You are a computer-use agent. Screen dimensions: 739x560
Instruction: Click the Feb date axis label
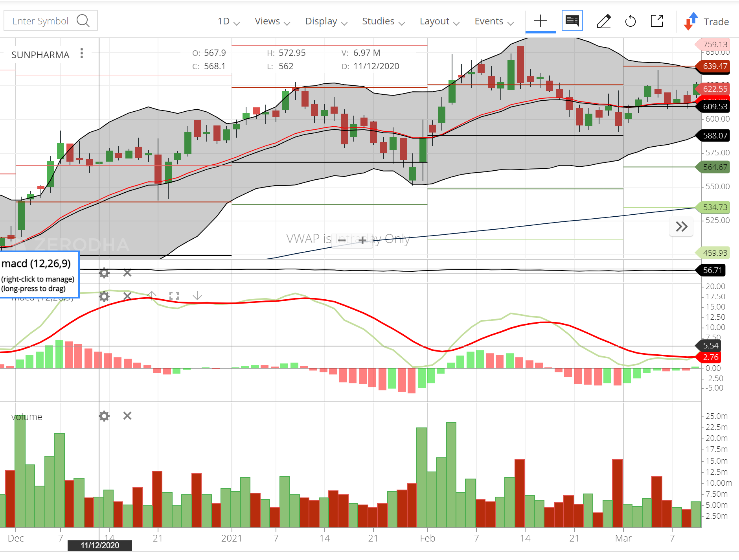point(427,538)
